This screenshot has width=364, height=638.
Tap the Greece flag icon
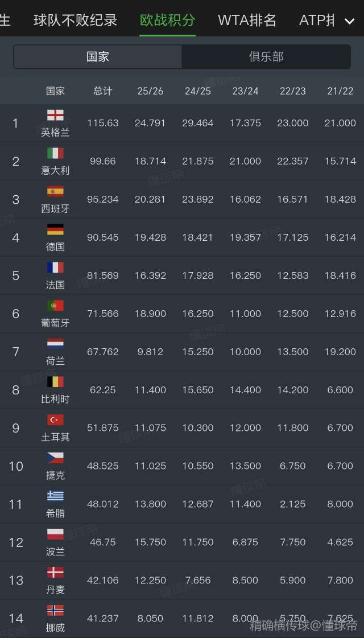(55, 496)
